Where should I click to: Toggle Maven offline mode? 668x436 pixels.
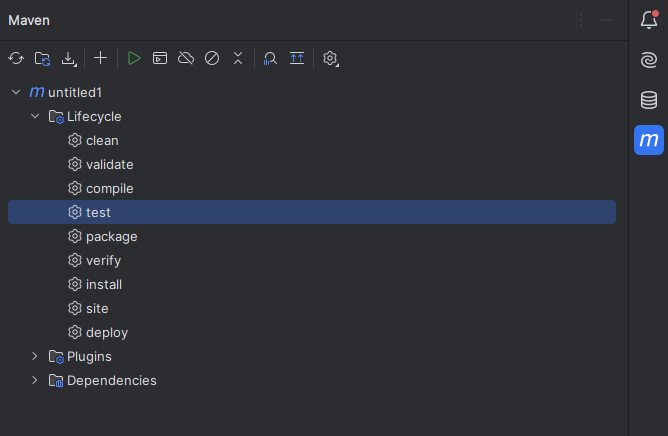[186, 59]
